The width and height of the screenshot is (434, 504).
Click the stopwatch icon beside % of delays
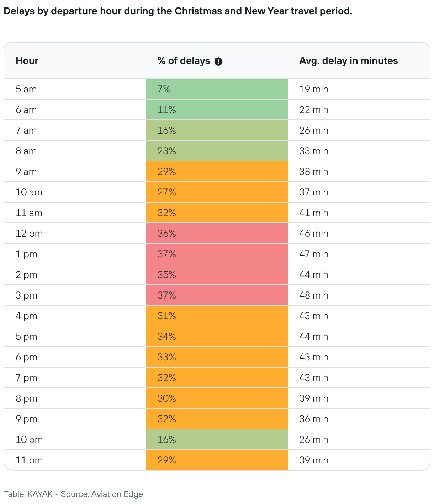(218, 61)
